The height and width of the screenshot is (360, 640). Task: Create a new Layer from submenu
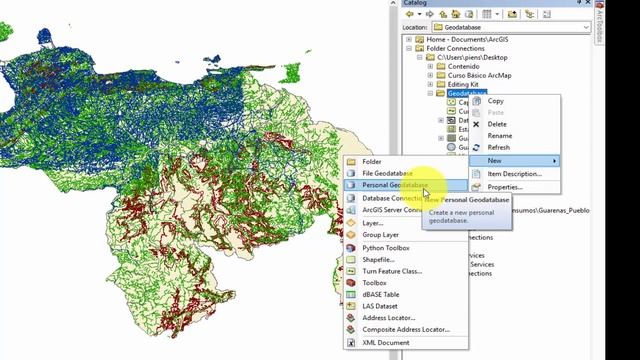406,223
